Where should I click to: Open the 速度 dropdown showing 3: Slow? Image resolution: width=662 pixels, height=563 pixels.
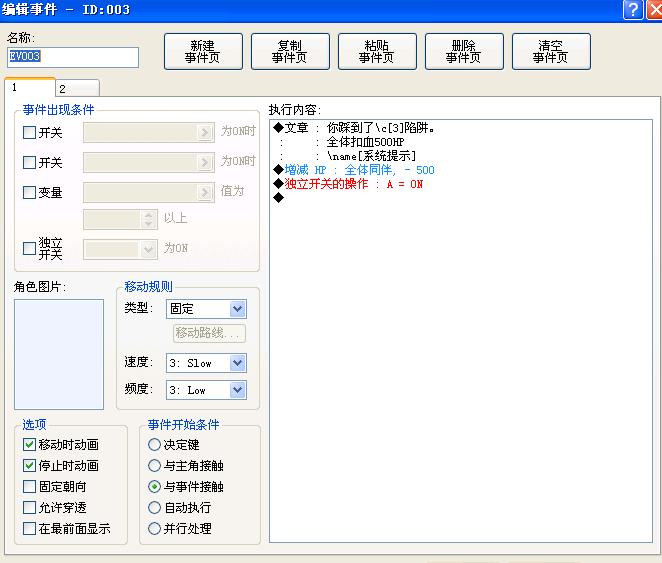tap(206, 363)
